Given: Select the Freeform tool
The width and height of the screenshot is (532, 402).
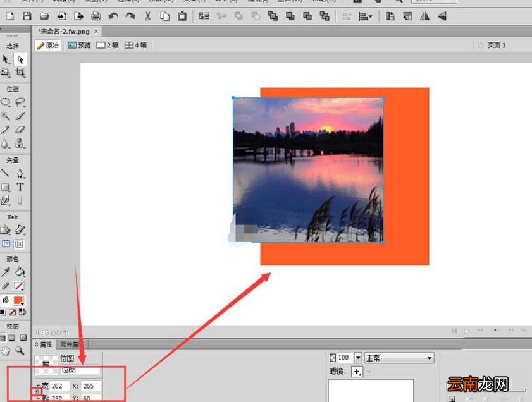Looking at the screenshot, I should tap(6, 200).
